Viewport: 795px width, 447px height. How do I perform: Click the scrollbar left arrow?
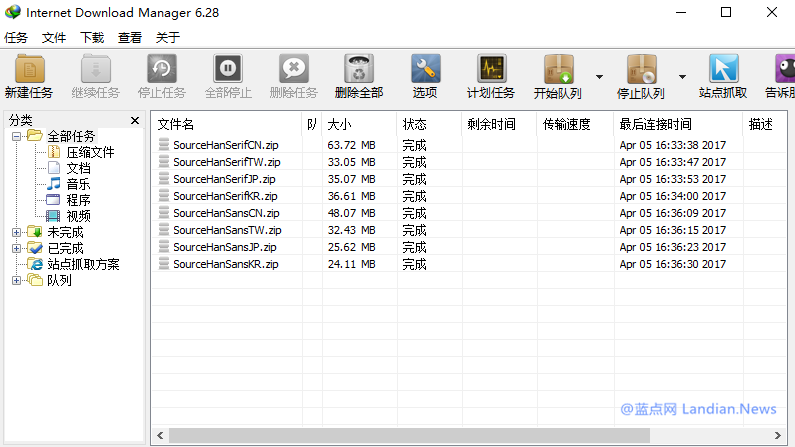coord(160,435)
